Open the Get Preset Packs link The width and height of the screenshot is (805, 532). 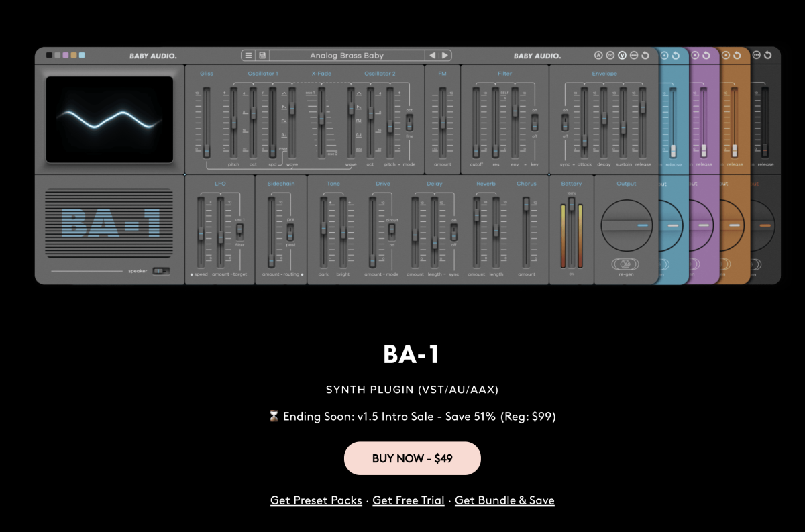(316, 500)
